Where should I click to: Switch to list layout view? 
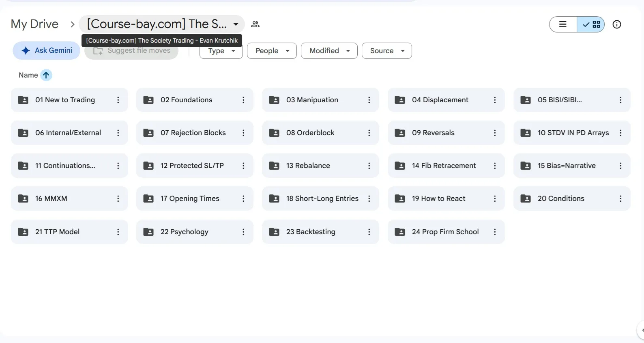pyautogui.click(x=563, y=24)
